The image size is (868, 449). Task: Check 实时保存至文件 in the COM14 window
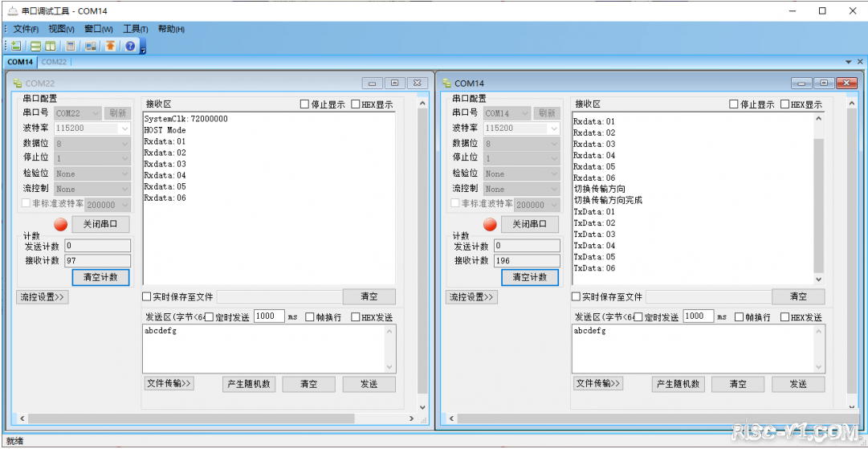tap(576, 296)
